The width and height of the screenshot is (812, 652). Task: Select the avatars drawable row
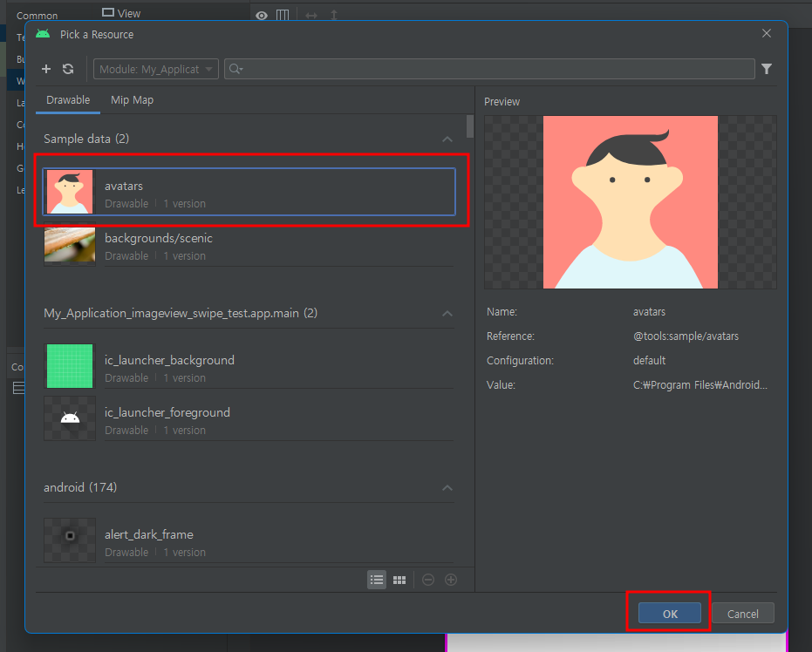point(249,192)
